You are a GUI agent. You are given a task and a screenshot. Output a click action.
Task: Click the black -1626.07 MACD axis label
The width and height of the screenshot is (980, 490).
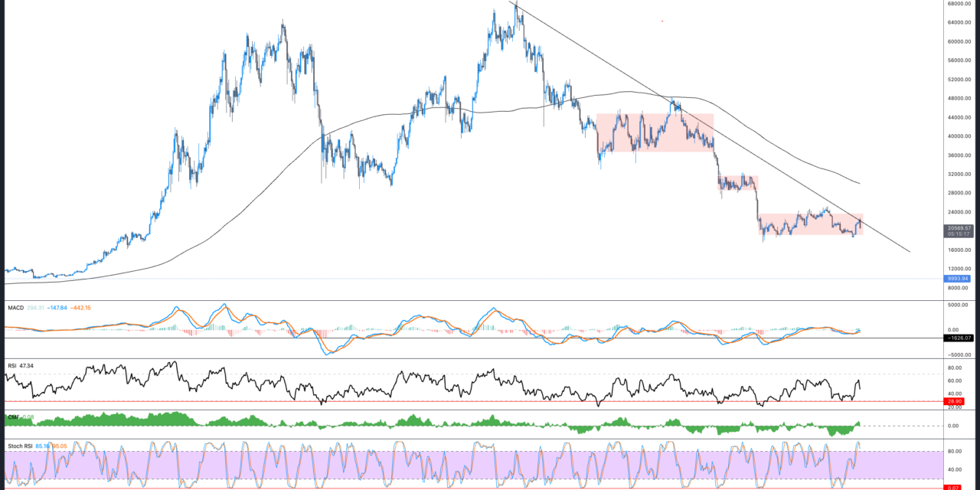(958, 338)
